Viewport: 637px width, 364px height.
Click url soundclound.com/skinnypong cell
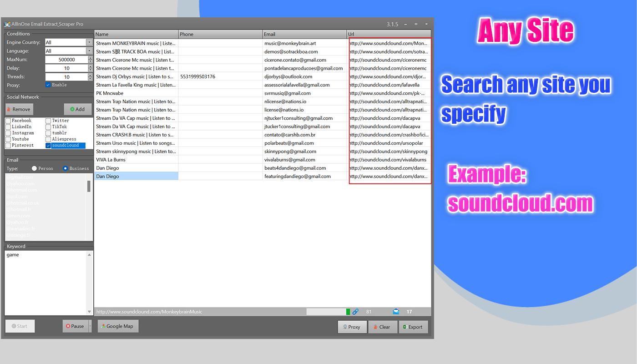389,152
